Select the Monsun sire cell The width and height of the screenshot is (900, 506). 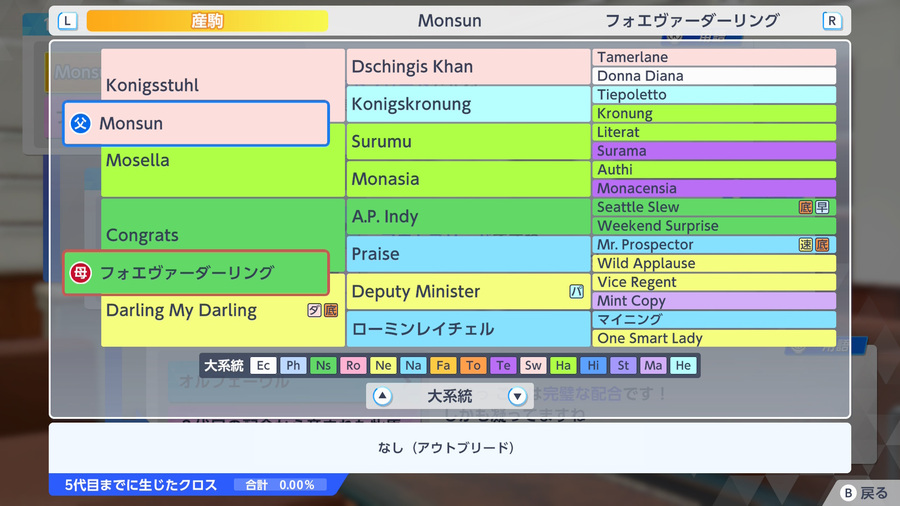(x=196, y=123)
